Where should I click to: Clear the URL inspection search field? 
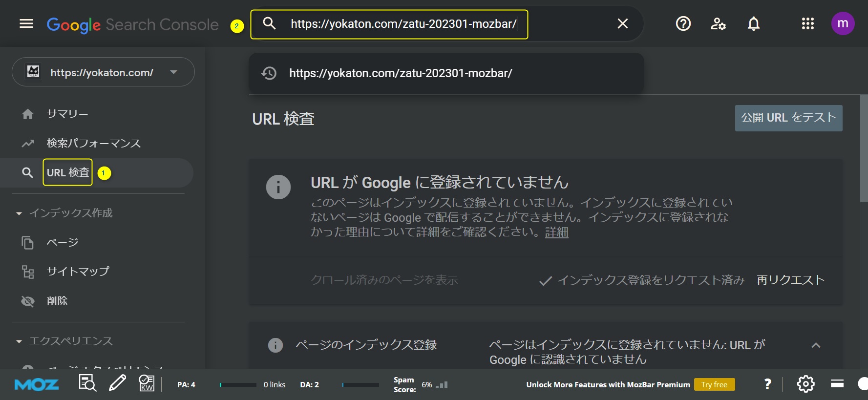pyautogui.click(x=622, y=23)
